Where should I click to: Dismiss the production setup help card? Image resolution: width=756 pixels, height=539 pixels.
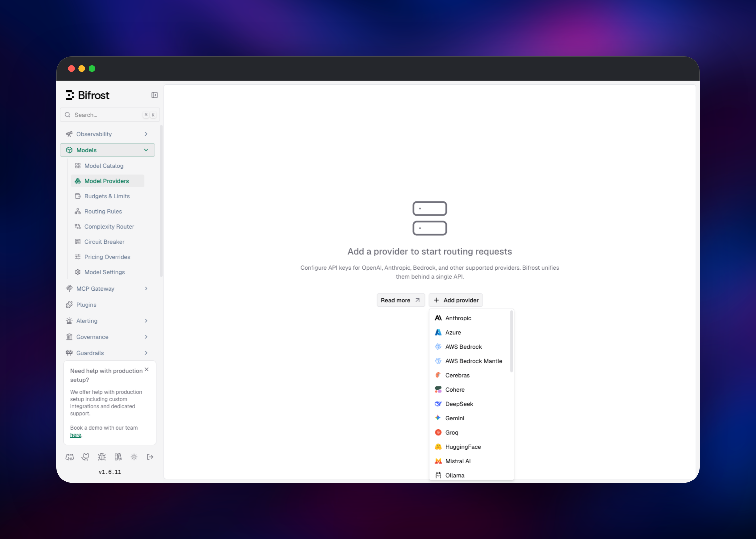coord(147,369)
